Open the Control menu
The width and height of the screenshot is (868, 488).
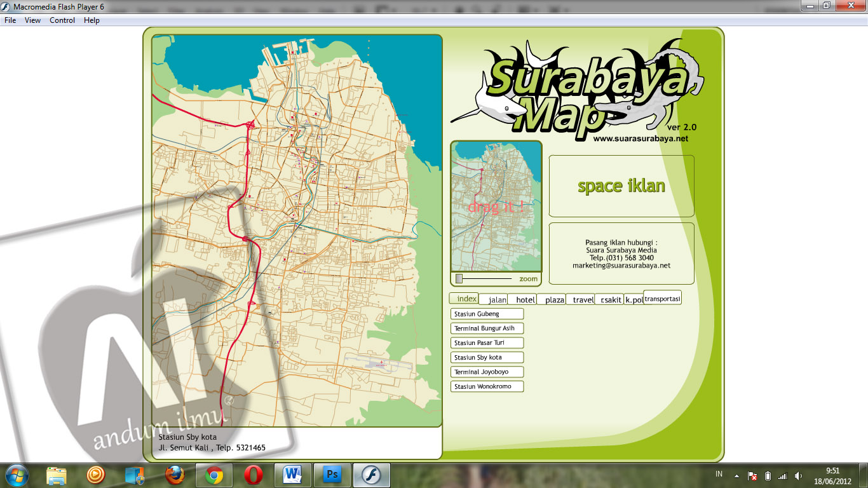(62, 20)
